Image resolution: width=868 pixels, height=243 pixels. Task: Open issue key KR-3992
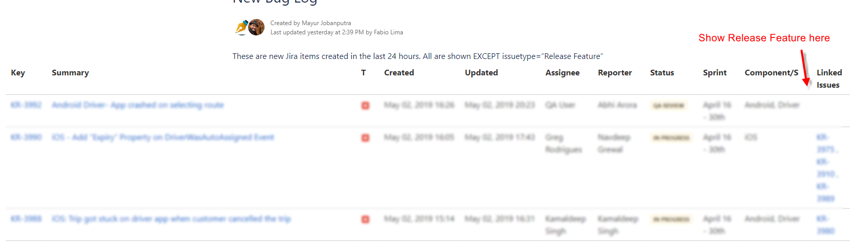click(26, 105)
